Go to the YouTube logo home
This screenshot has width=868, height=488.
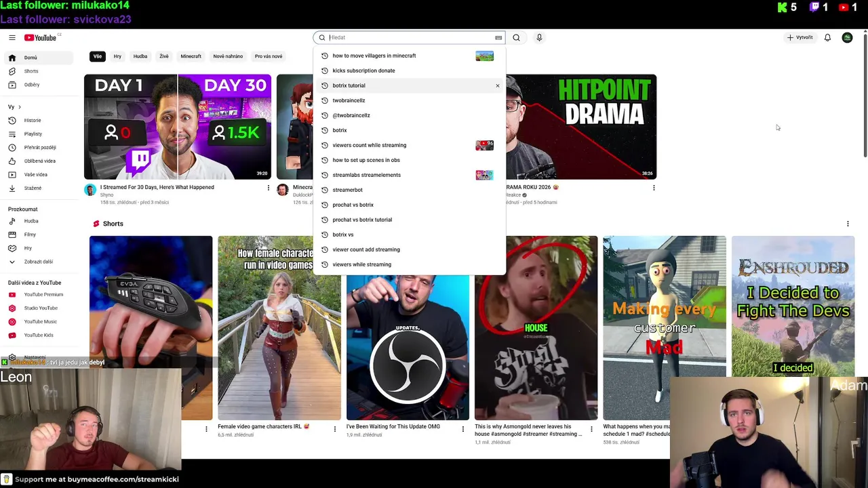click(x=41, y=38)
